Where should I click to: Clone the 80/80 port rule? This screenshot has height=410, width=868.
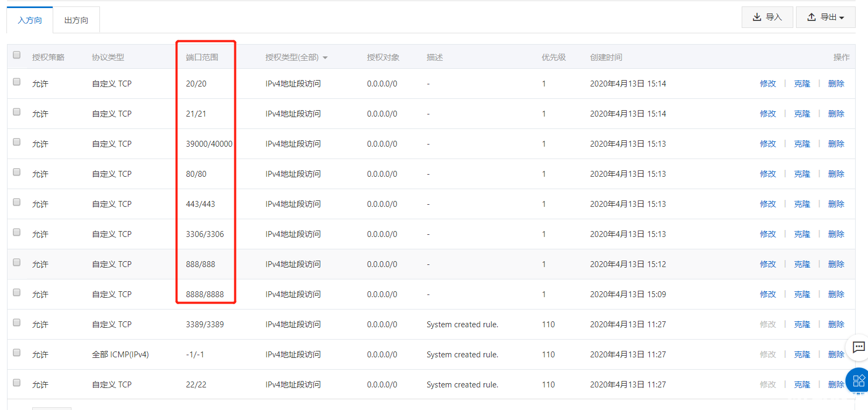coord(802,174)
